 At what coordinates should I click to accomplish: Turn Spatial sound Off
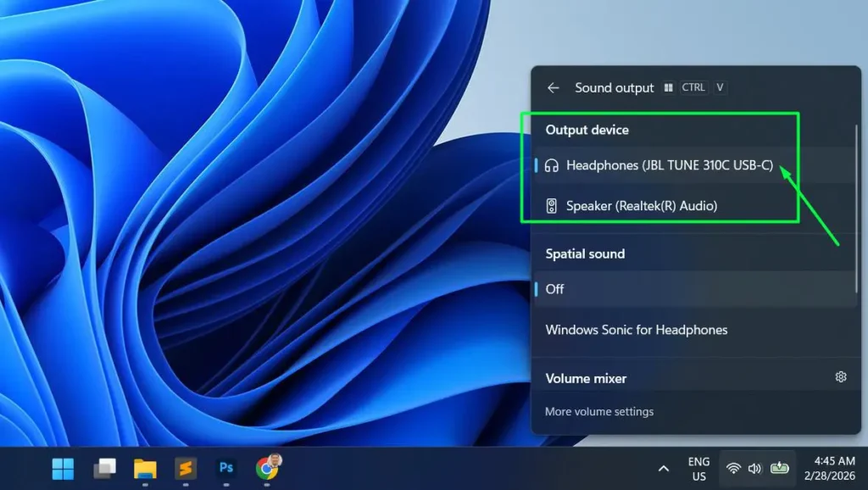pyautogui.click(x=593, y=289)
